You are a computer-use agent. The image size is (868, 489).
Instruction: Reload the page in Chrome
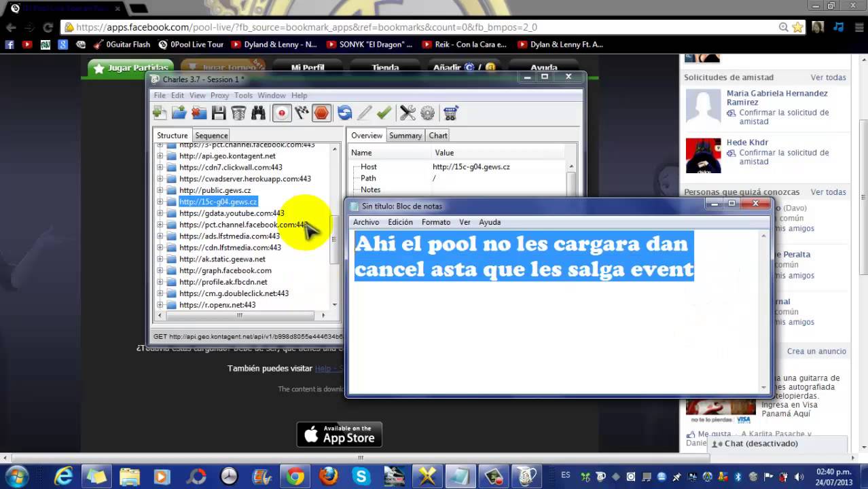[48, 27]
